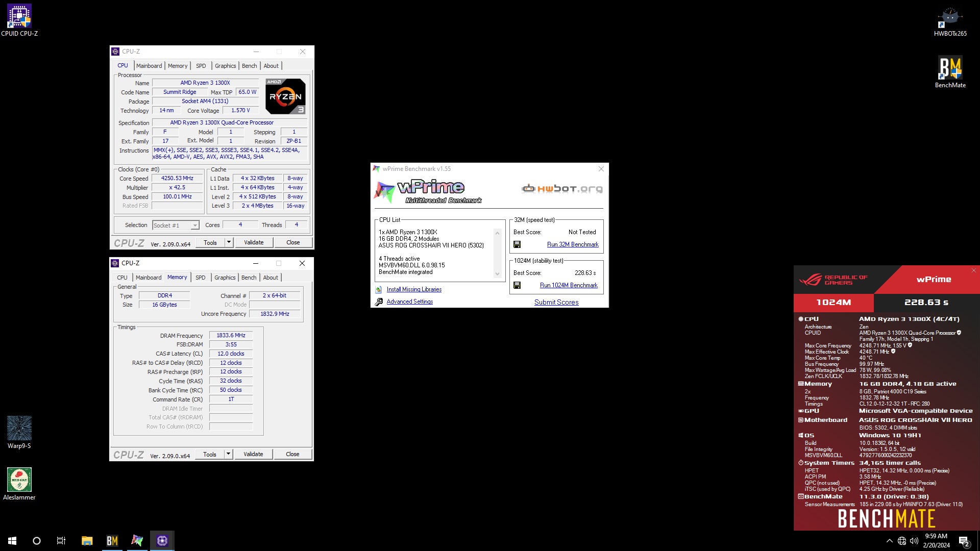Click the HWBOT.org logo in wPrime
Screen dimensions: 980x551
click(x=562, y=189)
